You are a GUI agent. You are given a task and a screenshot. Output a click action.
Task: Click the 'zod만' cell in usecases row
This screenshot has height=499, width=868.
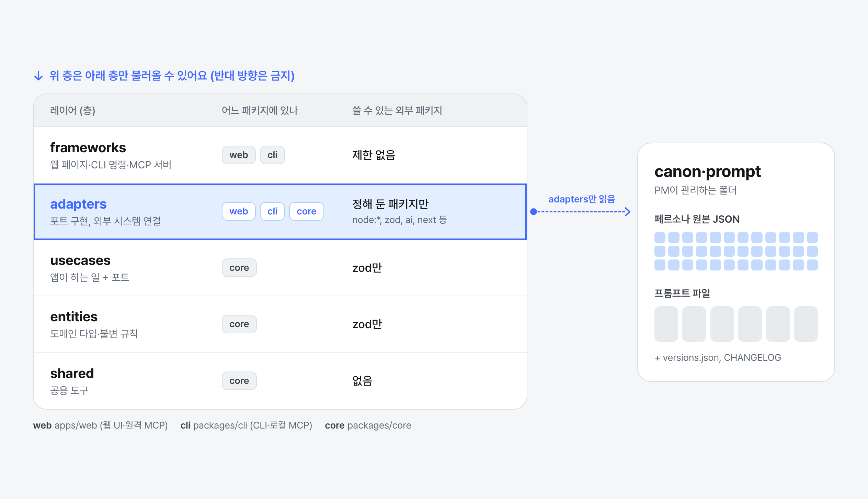[x=367, y=268]
